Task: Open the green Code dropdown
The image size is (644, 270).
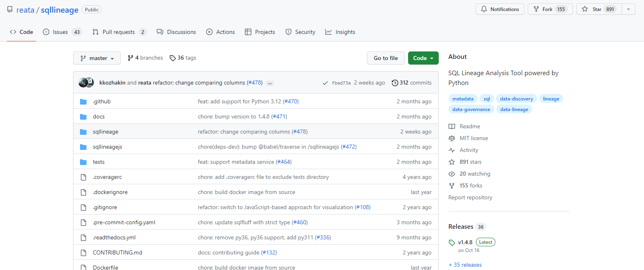Action: click(x=423, y=58)
